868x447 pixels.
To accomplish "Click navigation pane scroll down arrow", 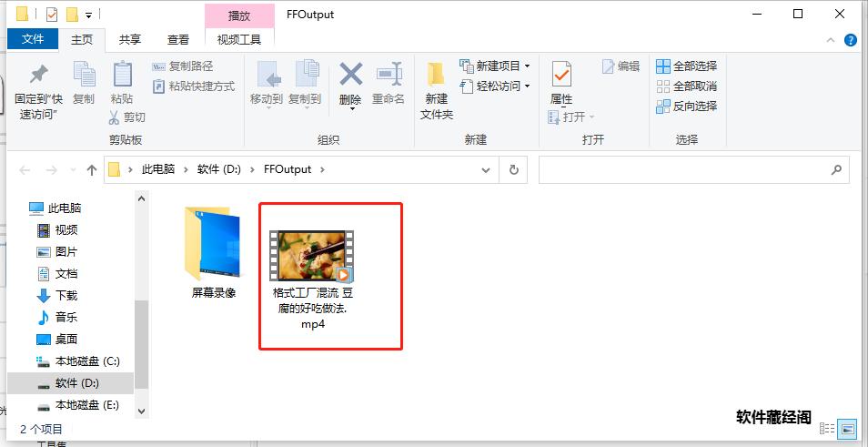I will (141, 411).
